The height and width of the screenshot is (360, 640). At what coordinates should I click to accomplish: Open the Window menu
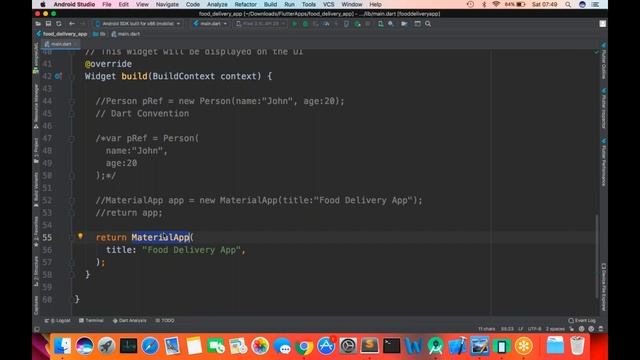pyautogui.click(x=352, y=4)
